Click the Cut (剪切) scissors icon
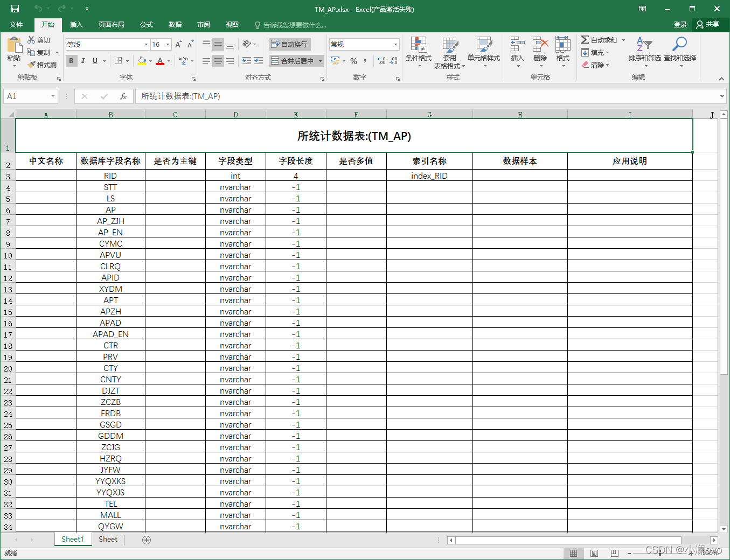 pyautogui.click(x=31, y=40)
